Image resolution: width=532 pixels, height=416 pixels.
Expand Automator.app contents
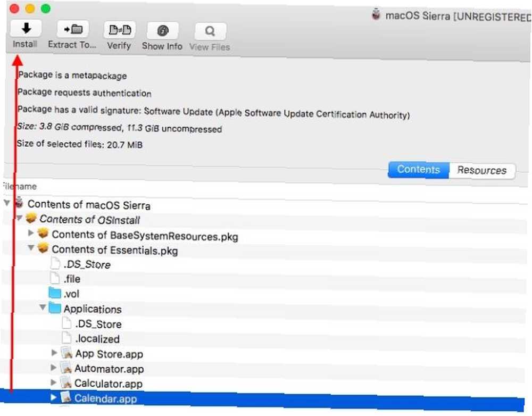[x=54, y=368]
